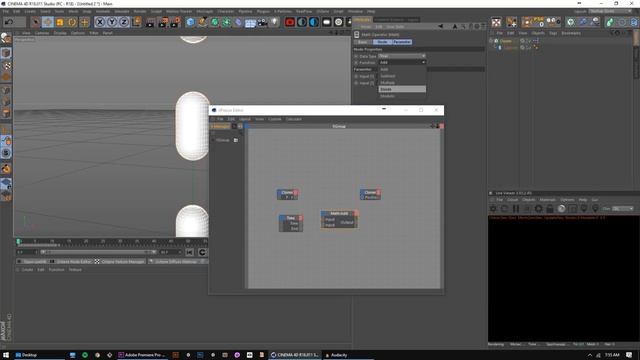The width and height of the screenshot is (640, 360).
Task: Switch to Basic attribute tab
Action: pos(363,42)
